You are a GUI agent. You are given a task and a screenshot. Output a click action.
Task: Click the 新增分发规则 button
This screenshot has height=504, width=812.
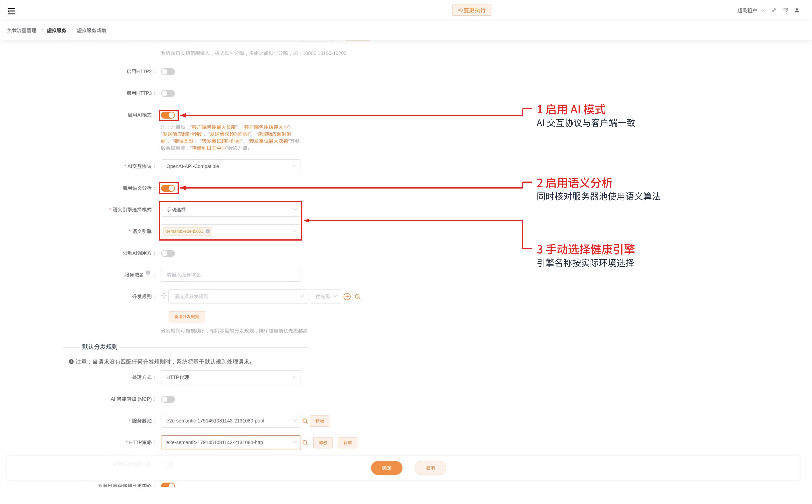click(x=187, y=317)
